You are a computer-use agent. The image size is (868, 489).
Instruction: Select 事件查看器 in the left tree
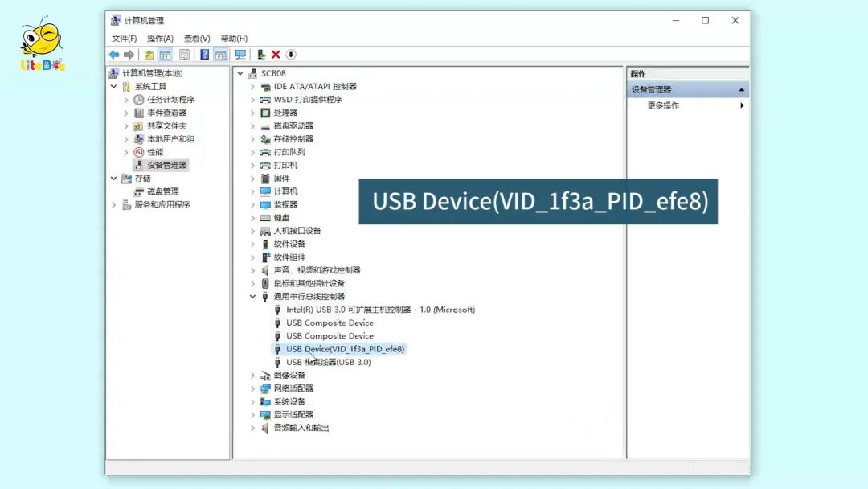tap(166, 113)
